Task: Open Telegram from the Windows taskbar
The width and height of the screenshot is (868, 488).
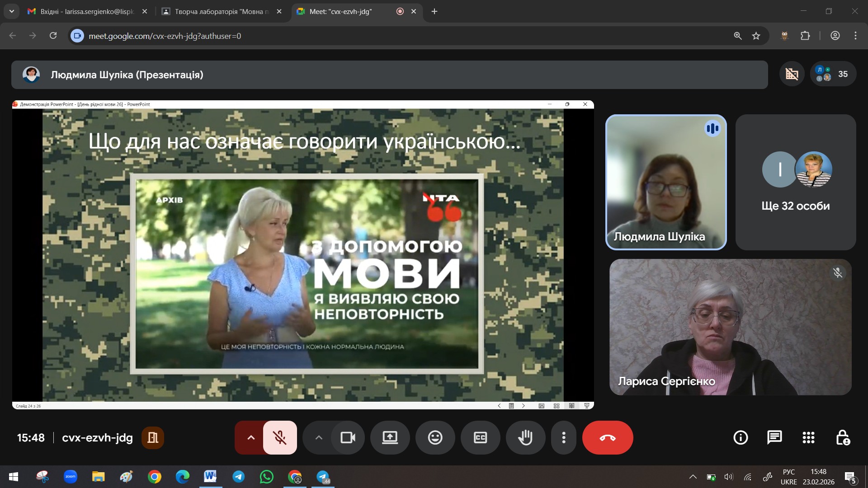Action: coord(239,477)
